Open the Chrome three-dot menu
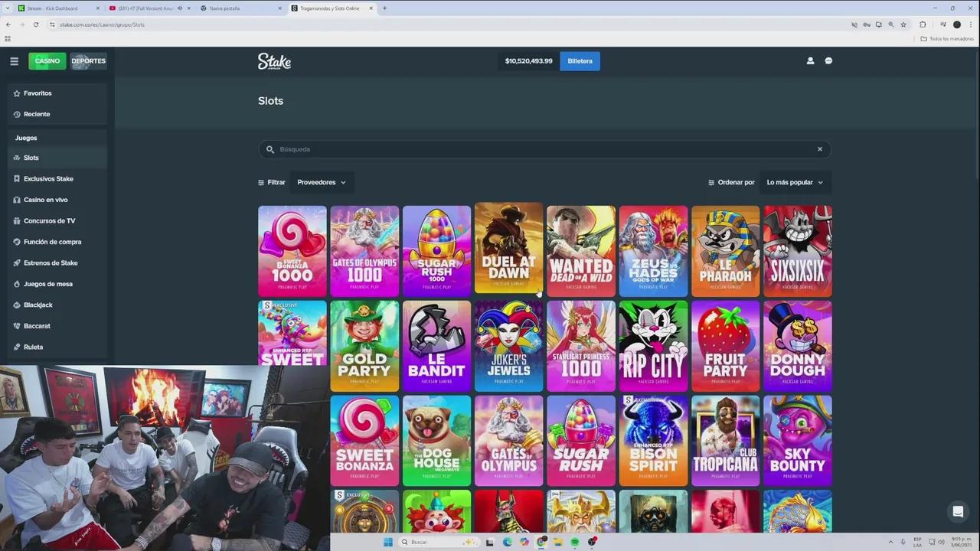Screen dimensions: 980x551 pyautogui.click(x=969, y=24)
